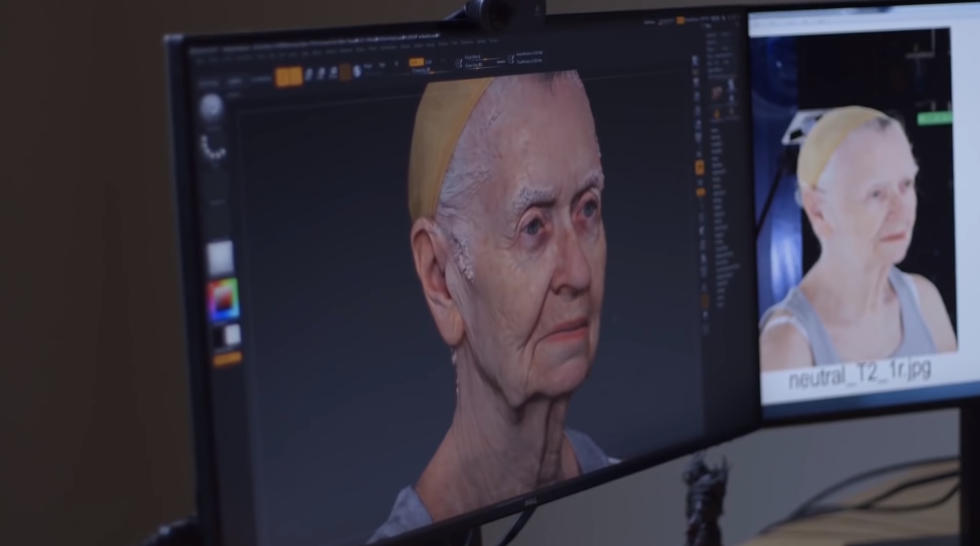Select Mrgb channel option in top shelf
The image size is (980, 546).
[x=368, y=66]
